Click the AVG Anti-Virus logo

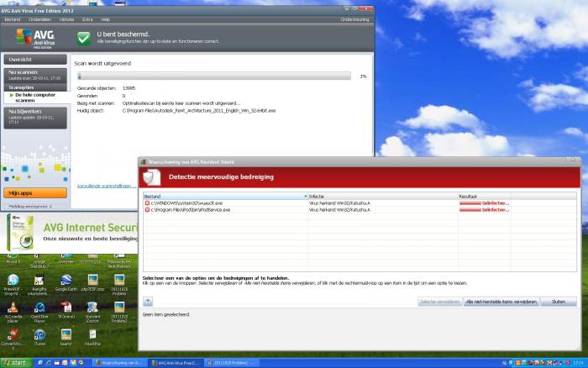click(x=35, y=39)
